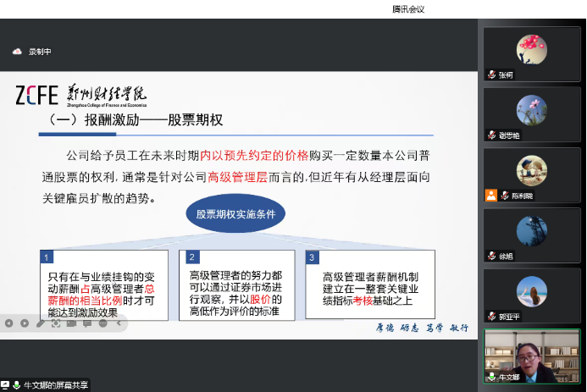
Task: Click the 牛文娜的屏幕共享 label
Action: click(x=54, y=385)
